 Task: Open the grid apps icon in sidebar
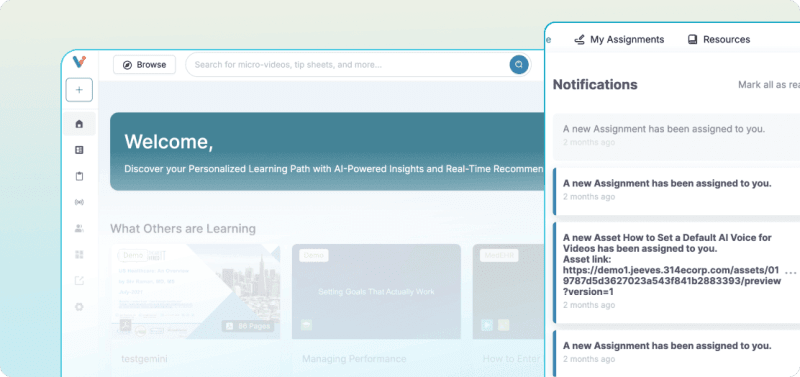coord(79,255)
